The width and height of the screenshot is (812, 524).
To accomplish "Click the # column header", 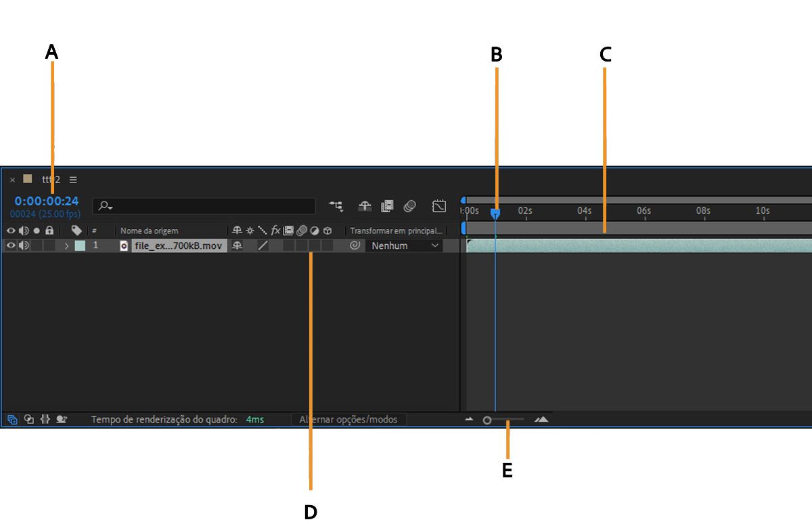I will click(x=94, y=231).
